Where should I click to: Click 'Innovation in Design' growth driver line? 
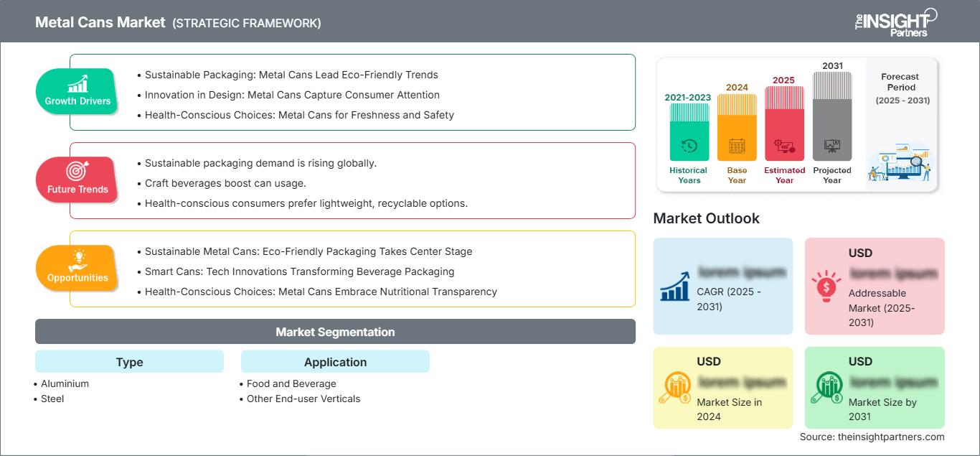coord(292,95)
